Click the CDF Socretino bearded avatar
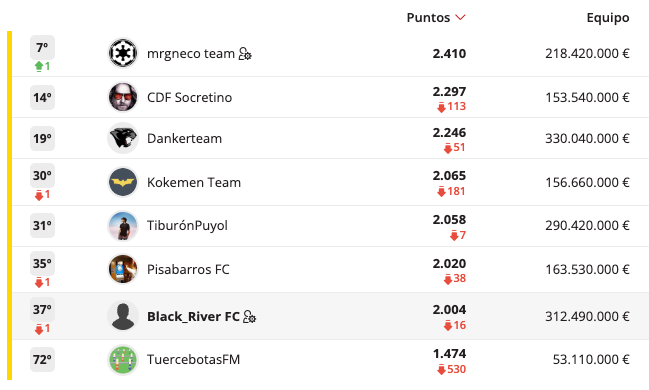This screenshot has height=390, width=649. point(123,97)
